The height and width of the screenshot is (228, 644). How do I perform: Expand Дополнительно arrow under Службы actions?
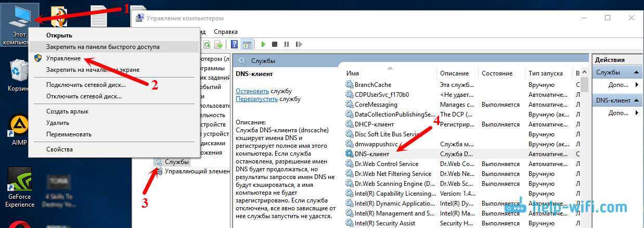click(x=637, y=85)
